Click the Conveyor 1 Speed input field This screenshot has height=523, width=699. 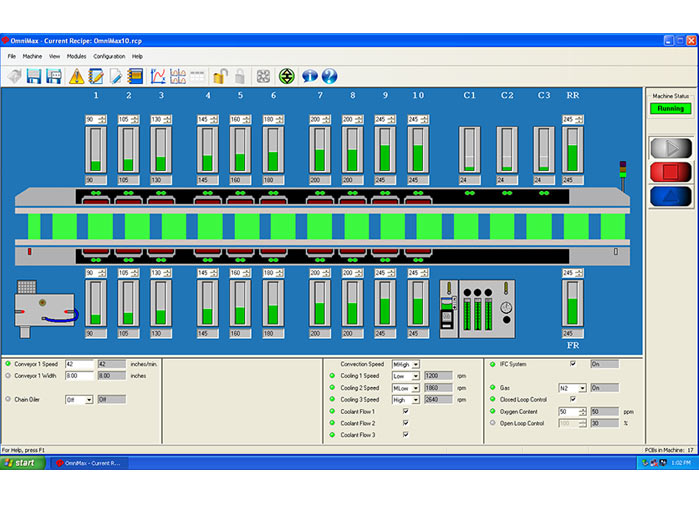tap(78, 364)
